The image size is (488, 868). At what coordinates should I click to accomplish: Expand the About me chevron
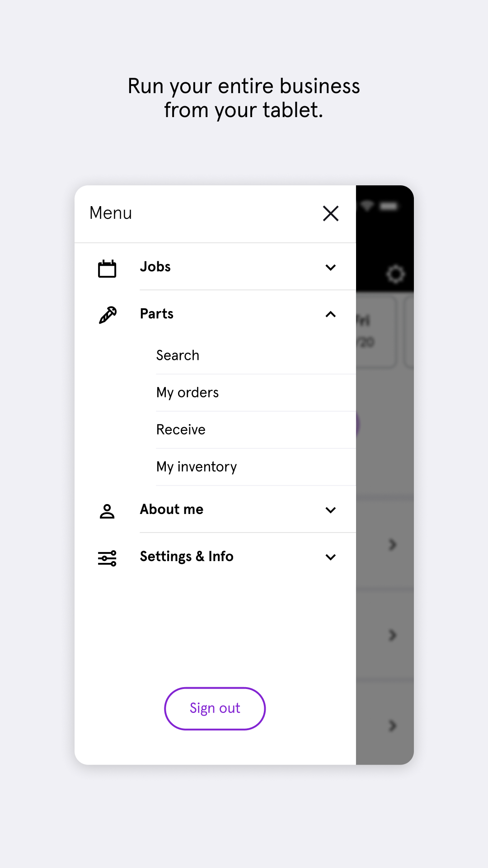(331, 510)
